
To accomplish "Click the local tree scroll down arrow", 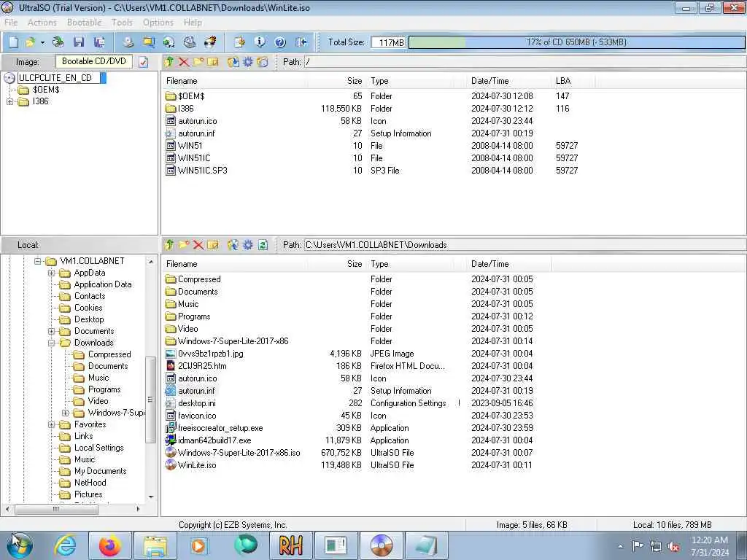I will point(151,497).
